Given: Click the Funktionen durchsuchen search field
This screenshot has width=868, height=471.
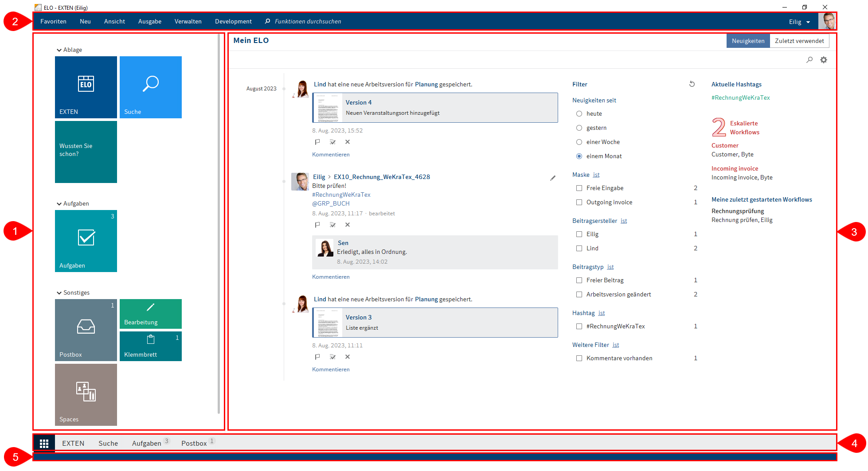Looking at the screenshot, I should pos(308,21).
